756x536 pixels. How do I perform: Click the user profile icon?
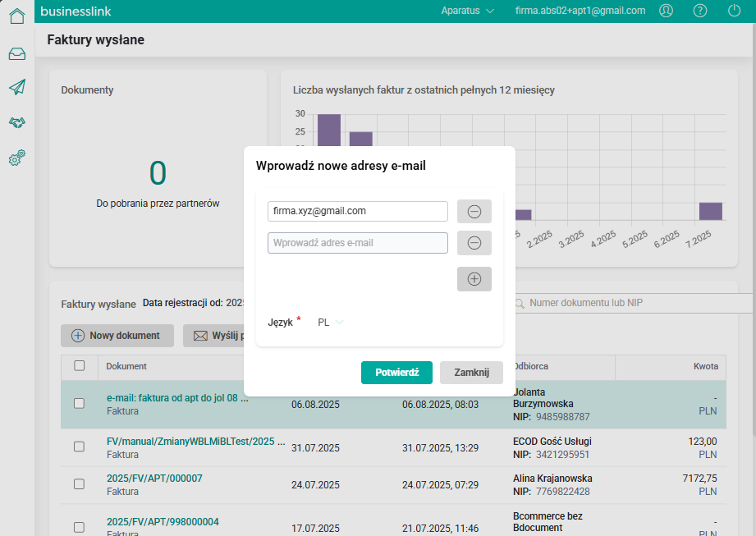pos(666,11)
